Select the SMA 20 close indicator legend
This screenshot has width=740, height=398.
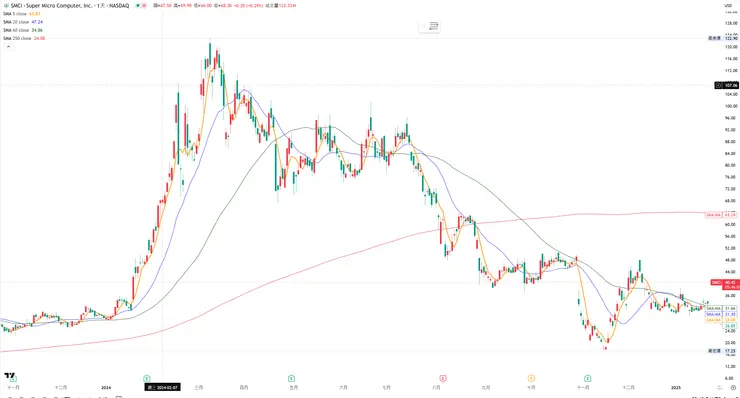(x=23, y=22)
